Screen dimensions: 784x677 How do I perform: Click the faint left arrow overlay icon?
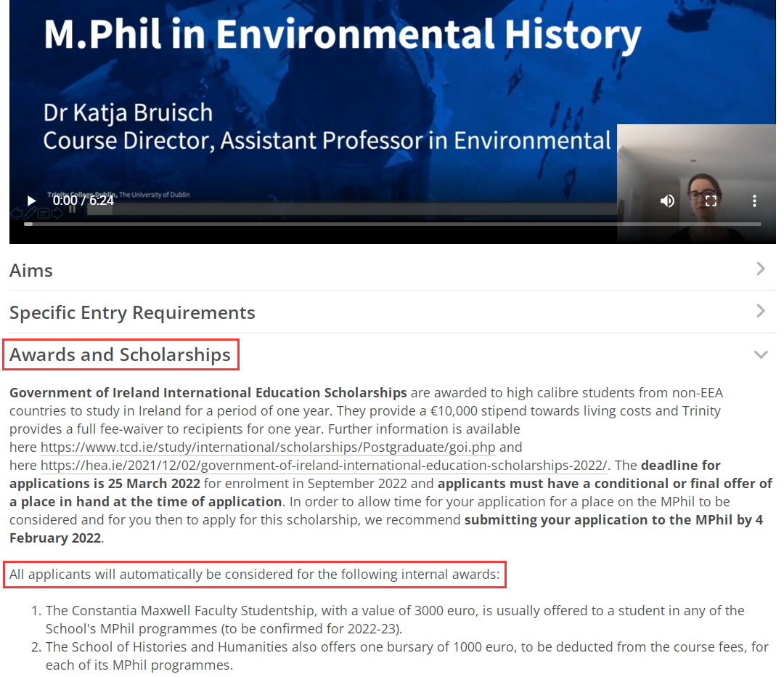pos(16,214)
